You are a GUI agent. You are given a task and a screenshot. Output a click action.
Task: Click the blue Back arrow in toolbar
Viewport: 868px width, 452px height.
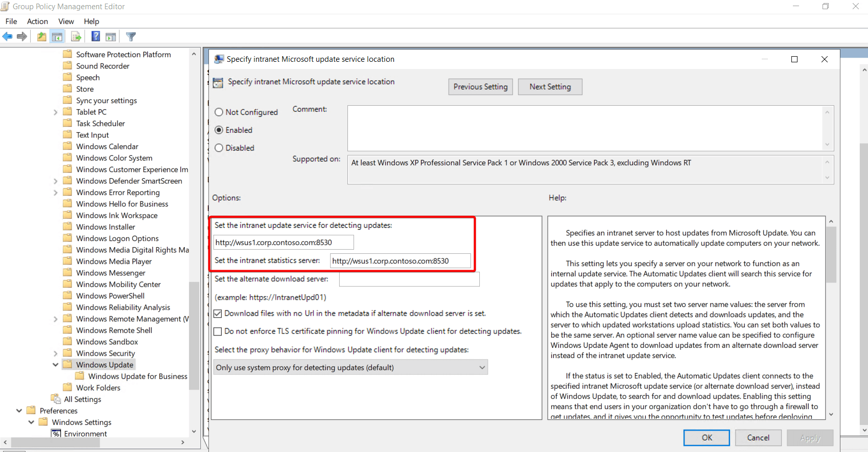[8, 37]
